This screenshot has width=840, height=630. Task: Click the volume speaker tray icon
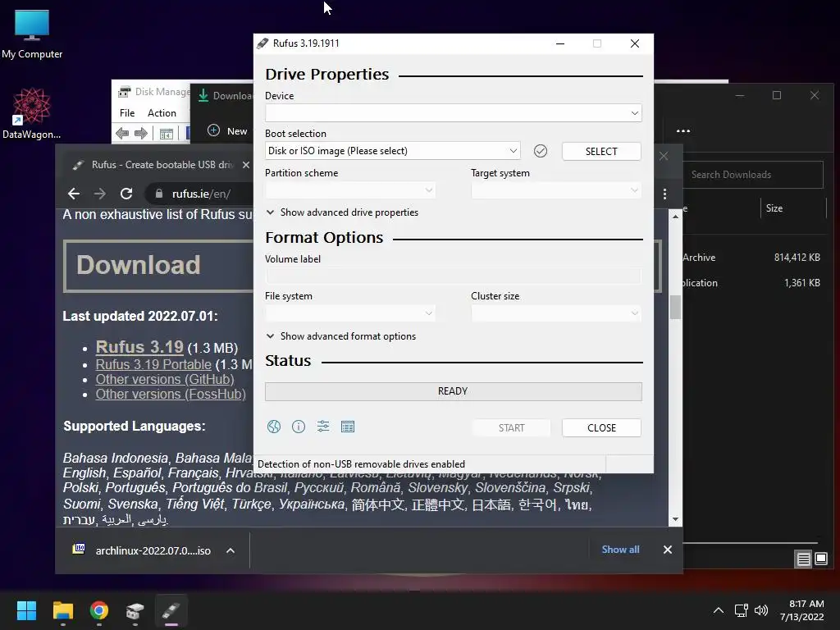pos(760,610)
